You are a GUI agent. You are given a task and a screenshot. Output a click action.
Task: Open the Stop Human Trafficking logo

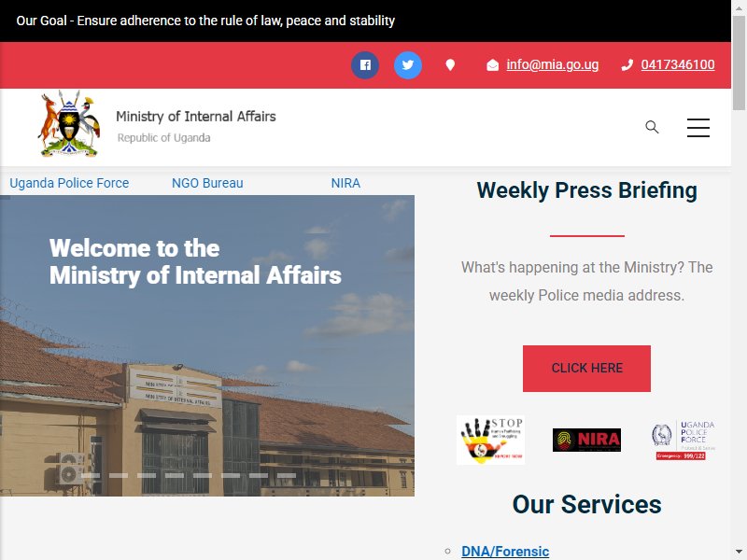pyautogui.click(x=491, y=440)
